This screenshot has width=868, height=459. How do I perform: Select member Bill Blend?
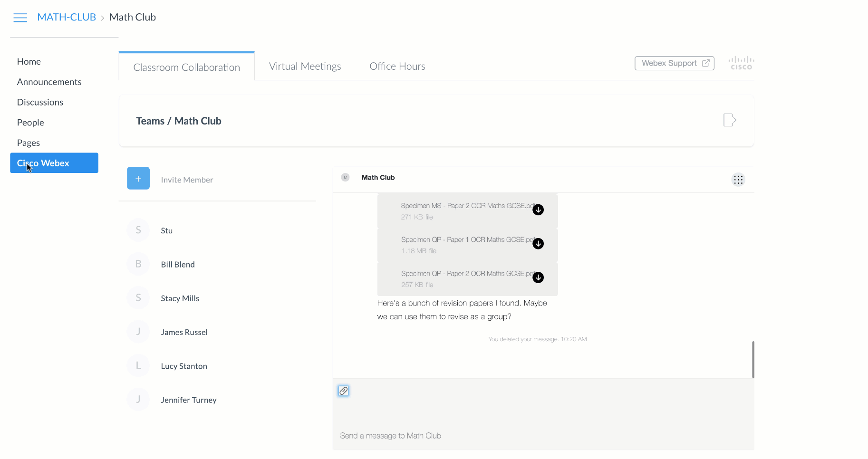tap(178, 264)
